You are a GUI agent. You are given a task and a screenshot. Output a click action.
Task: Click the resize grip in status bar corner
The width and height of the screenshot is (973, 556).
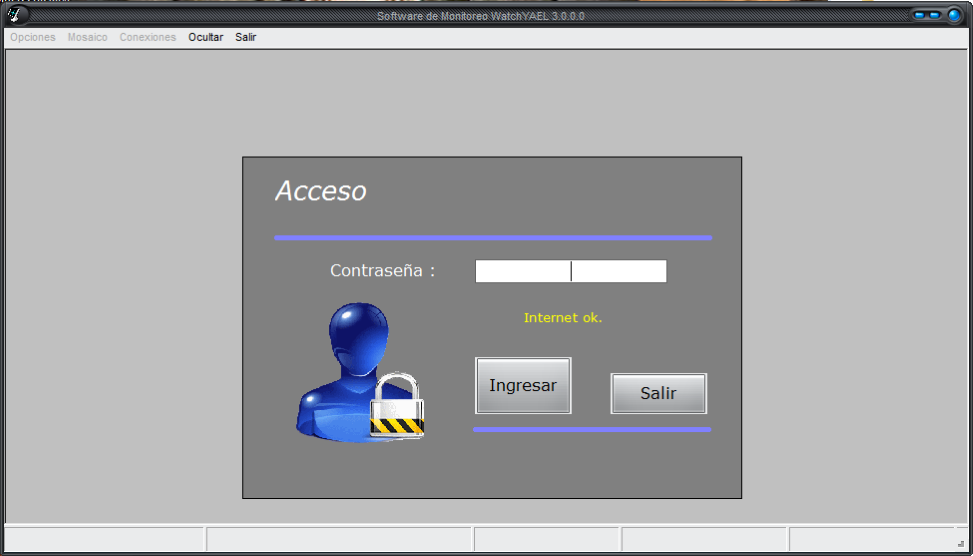click(x=961, y=543)
